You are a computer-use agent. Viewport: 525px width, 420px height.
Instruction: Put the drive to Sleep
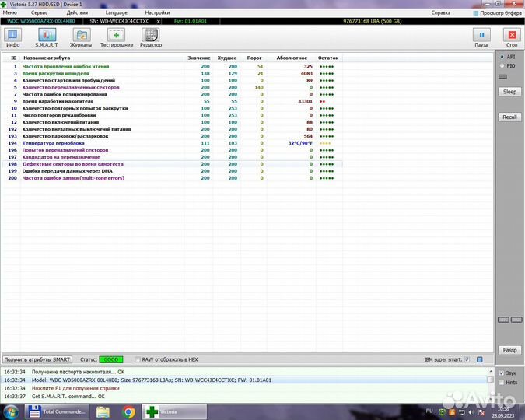tap(509, 92)
